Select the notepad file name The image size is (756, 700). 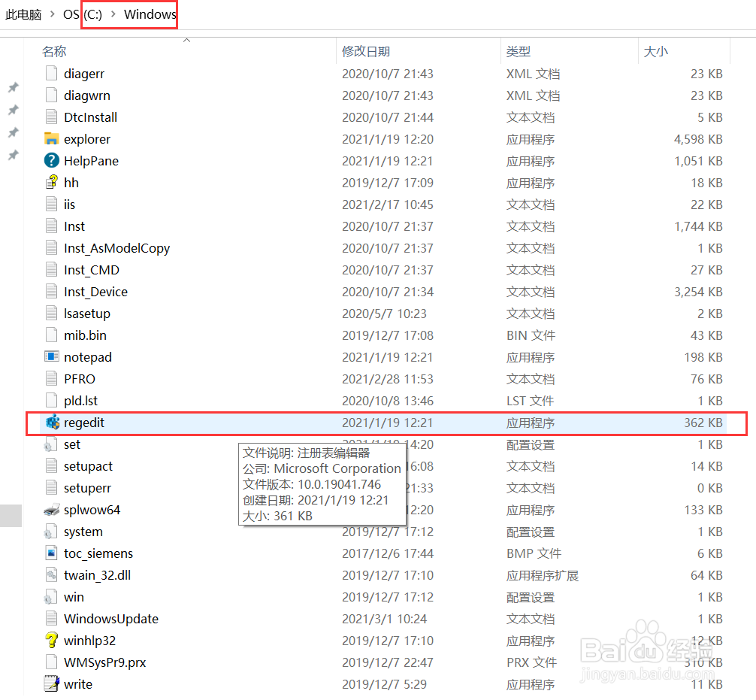click(88, 357)
